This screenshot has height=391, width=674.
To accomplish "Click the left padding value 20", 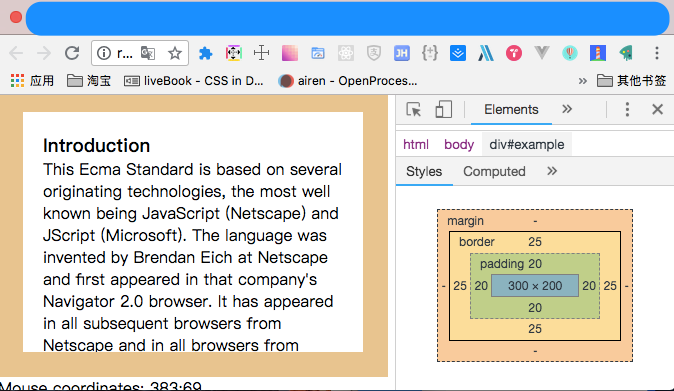I will 481,286.
